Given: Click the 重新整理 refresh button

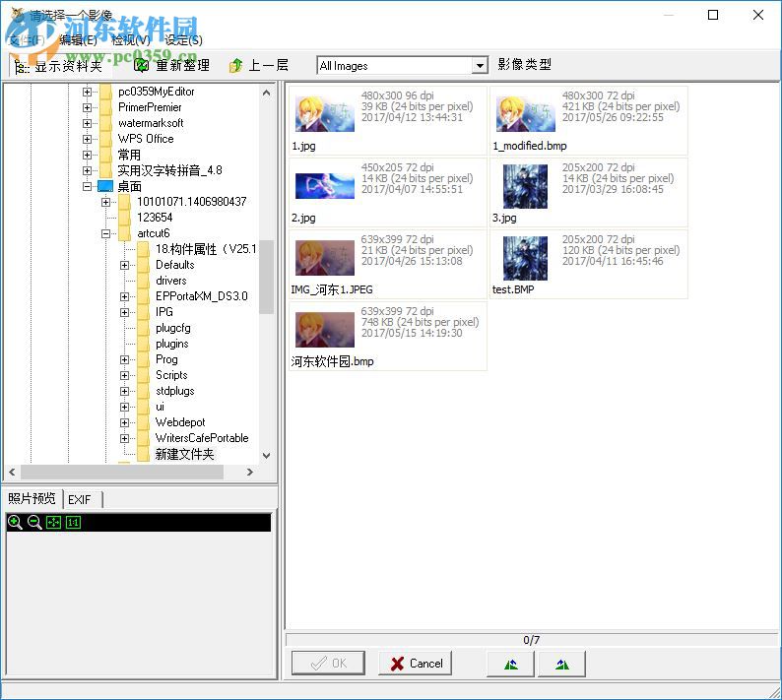Looking at the screenshot, I should click(171, 65).
